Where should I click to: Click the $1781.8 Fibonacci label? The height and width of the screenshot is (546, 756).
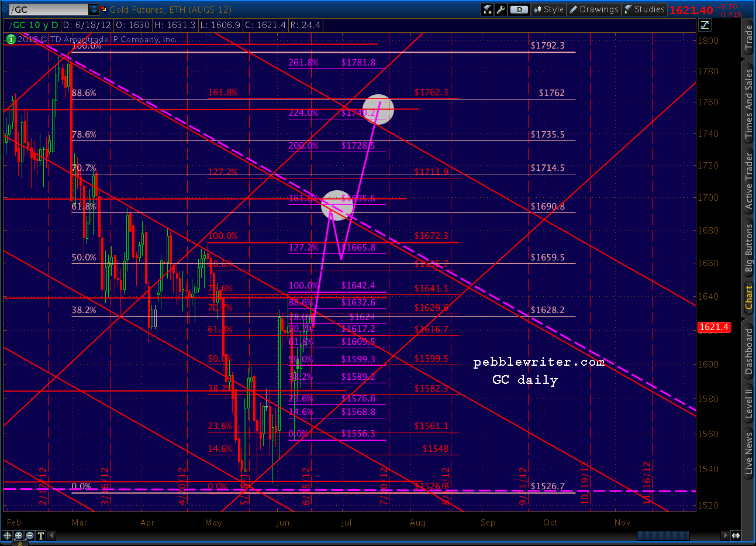click(x=358, y=63)
